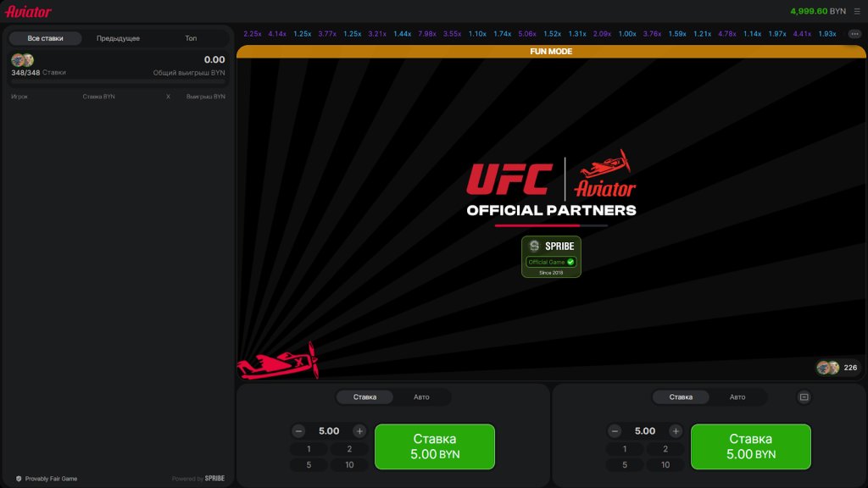Click the Aviator logo in the header
Viewport: 868px width, 488px height.
pyautogui.click(x=28, y=12)
